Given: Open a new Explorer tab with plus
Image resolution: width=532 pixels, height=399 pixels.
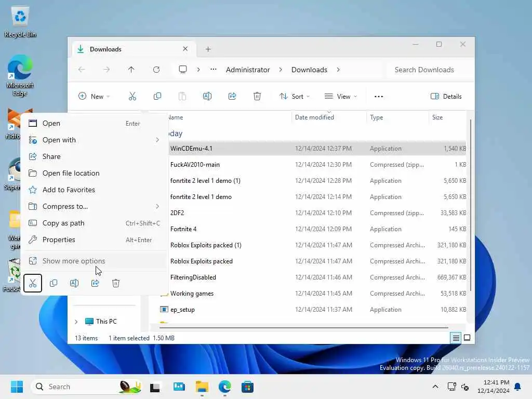Looking at the screenshot, I should coord(208,49).
